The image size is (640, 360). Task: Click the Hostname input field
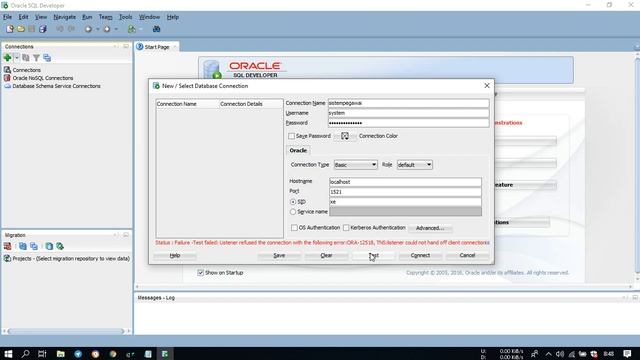405,182
